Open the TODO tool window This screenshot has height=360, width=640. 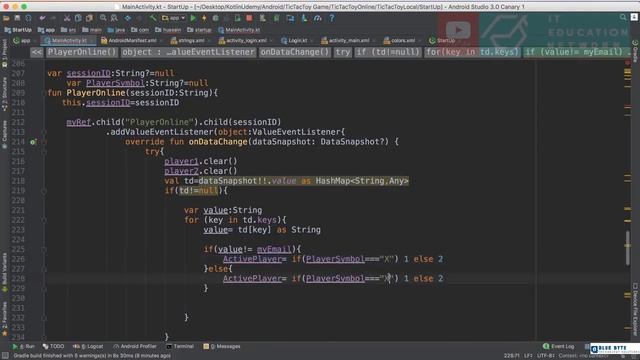click(x=53, y=346)
